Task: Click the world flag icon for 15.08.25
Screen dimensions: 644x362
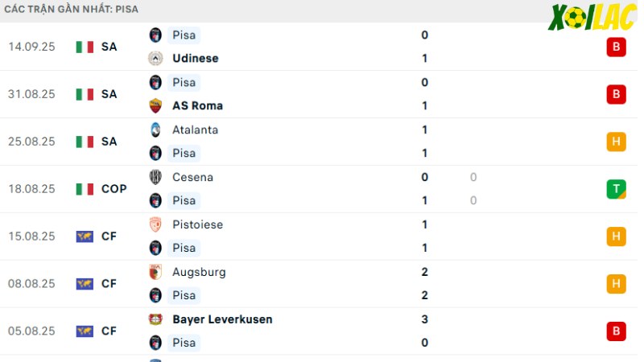Action: coord(85,237)
